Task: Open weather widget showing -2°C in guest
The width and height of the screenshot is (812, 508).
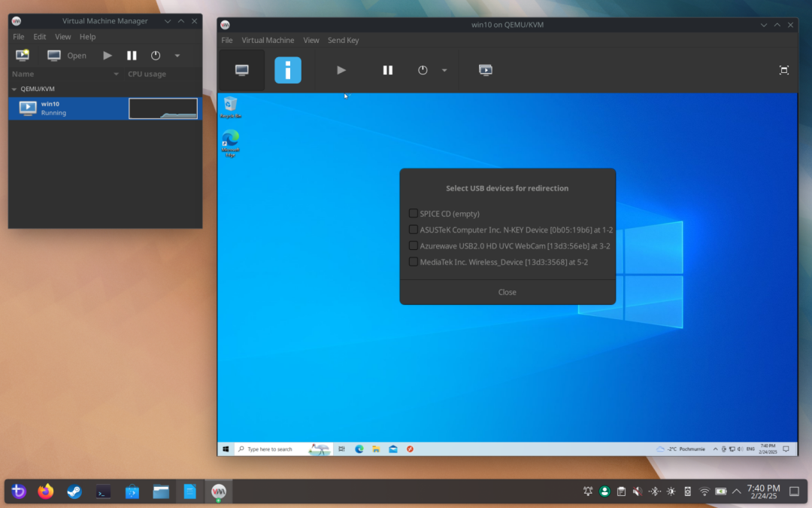Action: pyautogui.click(x=680, y=449)
